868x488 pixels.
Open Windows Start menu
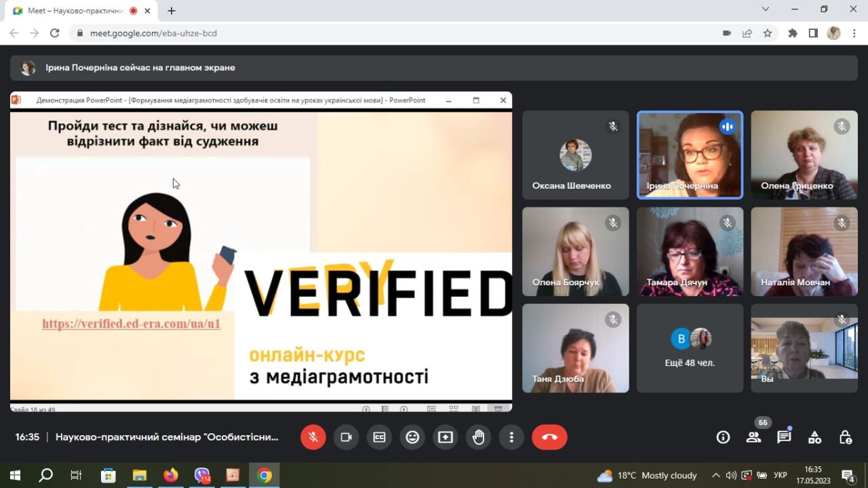point(15,475)
